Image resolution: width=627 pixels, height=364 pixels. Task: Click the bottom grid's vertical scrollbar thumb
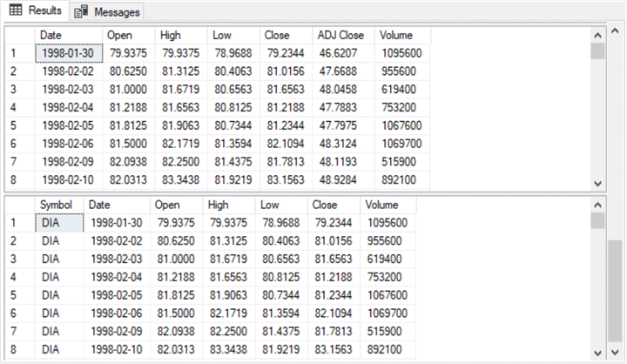pyautogui.click(x=597, y=219)
